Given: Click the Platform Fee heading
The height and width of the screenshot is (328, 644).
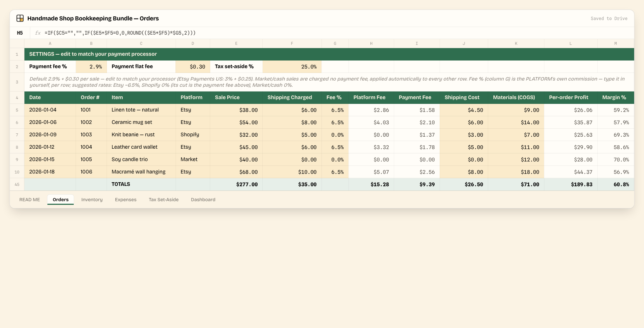Looking at the screenshot, I should [x=371, y=98].
